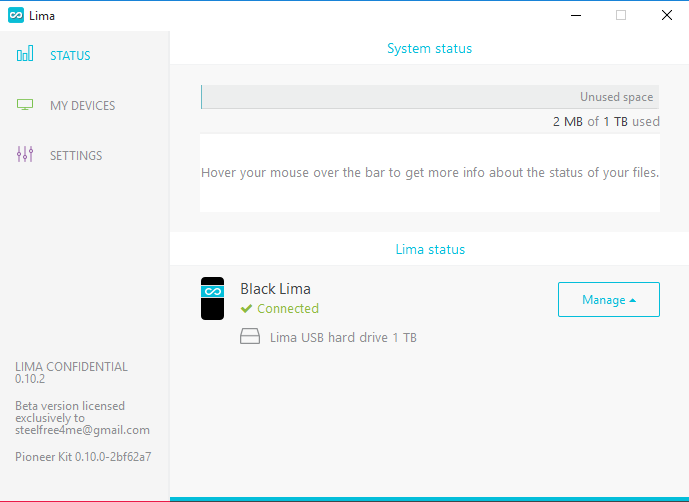This screenshot has width=689, height=502.
Task: Go to the SETTINGS section
Action: click(x=76, y=156)
